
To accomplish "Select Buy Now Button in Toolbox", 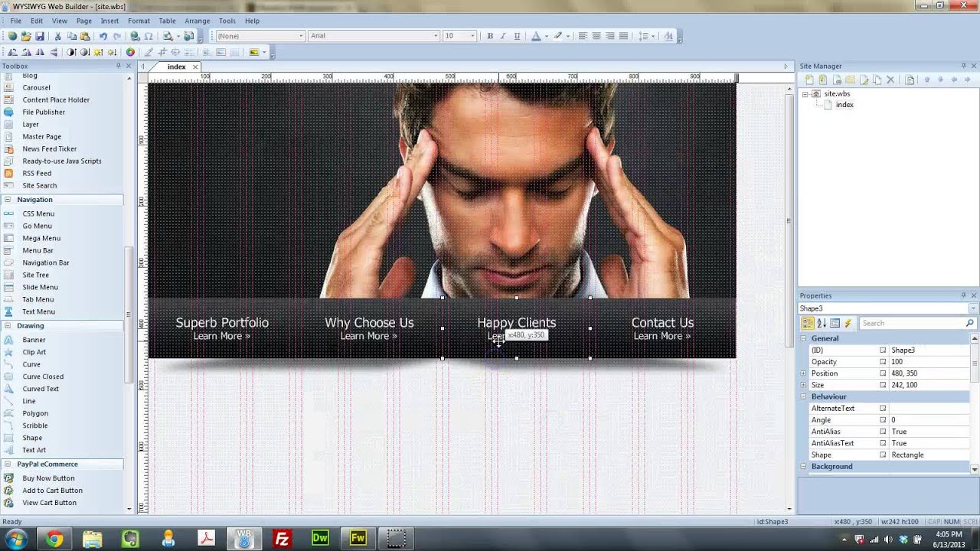I will (x=48, y=478).
